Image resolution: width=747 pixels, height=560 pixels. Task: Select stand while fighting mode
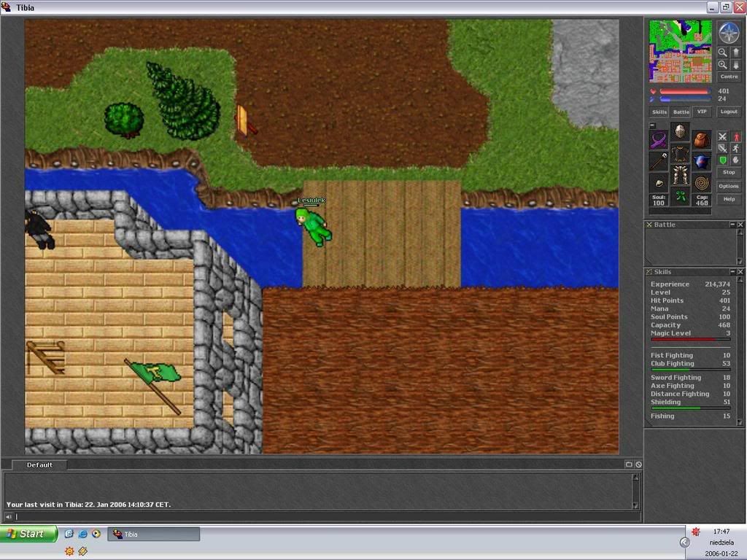736,136
